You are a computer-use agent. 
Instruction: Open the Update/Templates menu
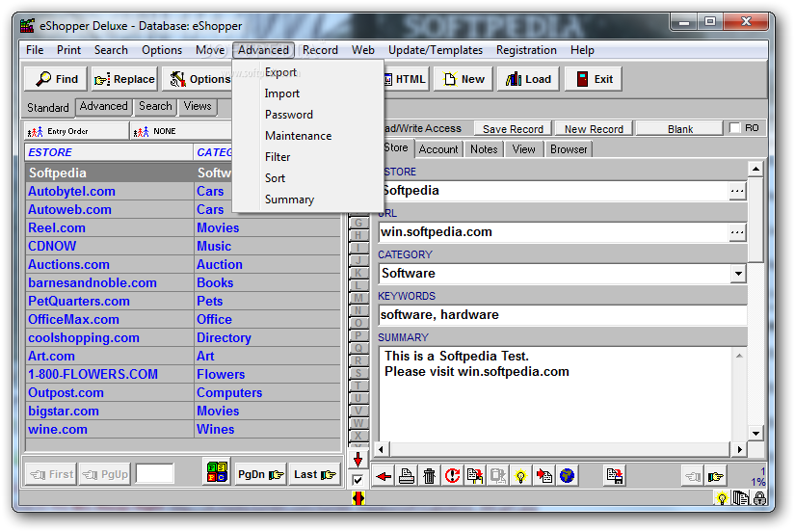[x=435, y=50]
